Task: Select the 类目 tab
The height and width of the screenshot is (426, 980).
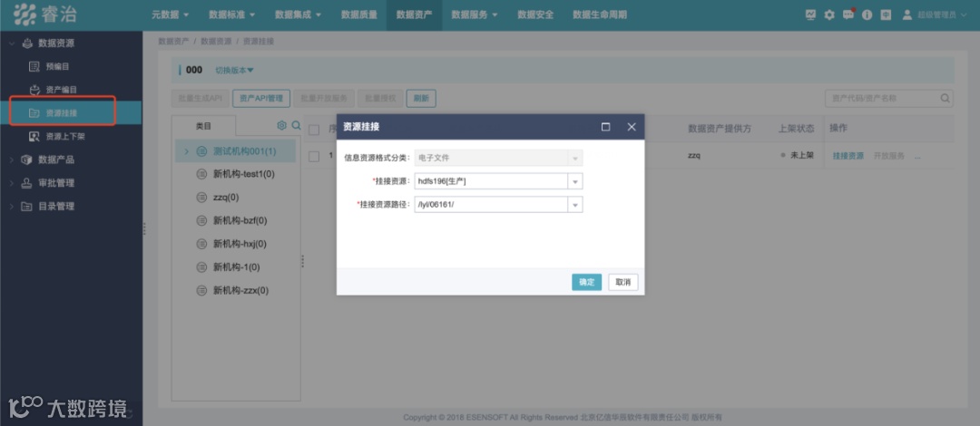Action: pos(204,126)
